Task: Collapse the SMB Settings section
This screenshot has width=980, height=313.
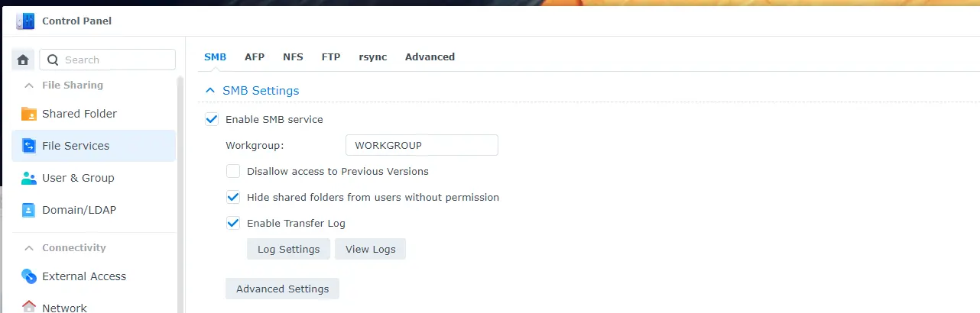Action: tap(210, 91)
